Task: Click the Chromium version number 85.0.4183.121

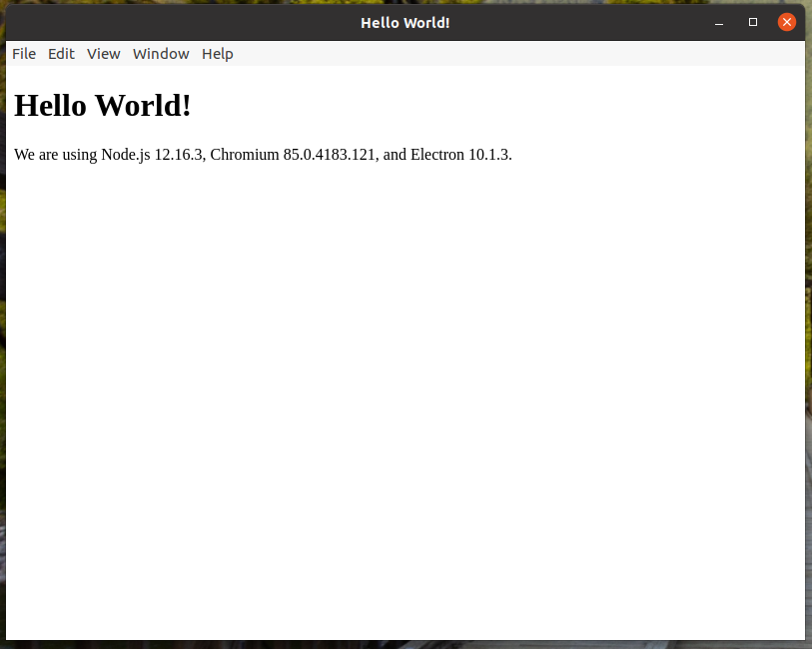Action: pos(331,155)
